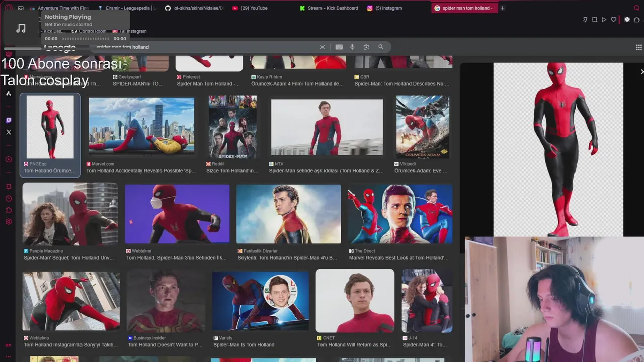Click the magnifier search button
This screenshot has width=644, height=362.
coord(381,47)
